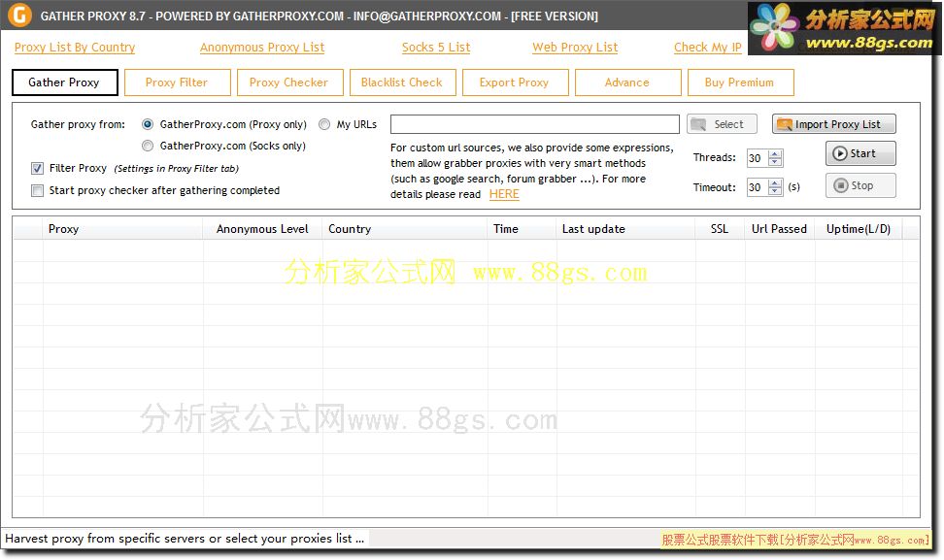
Task: Select the My URLs radio button
Action: pyautogui.click(x=324, y=124)
